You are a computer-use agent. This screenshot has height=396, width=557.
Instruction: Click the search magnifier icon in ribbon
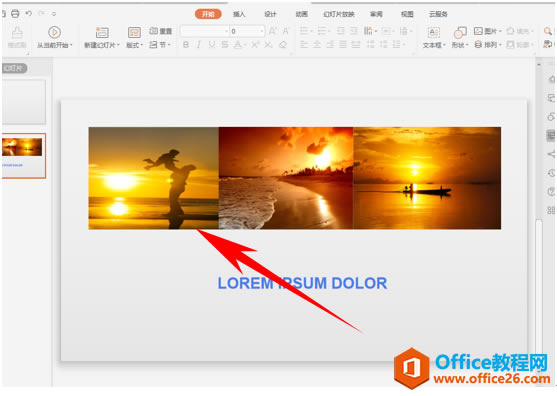pos(548,31)
